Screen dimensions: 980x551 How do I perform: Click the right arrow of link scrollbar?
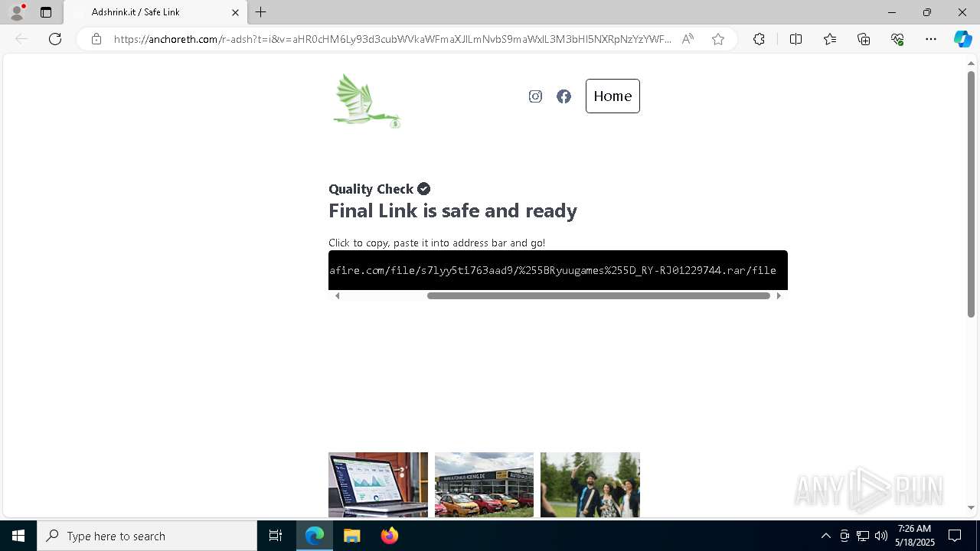point(779,296)
